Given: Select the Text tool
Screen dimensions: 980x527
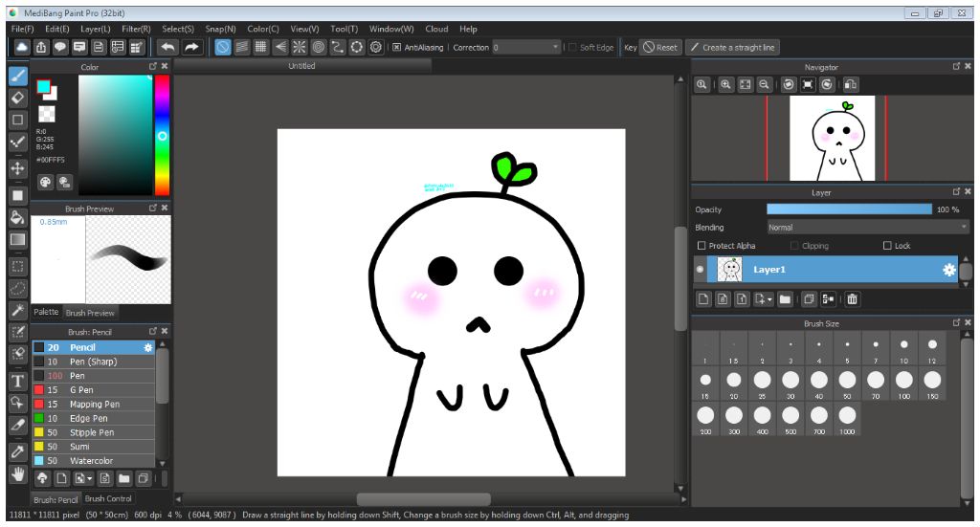Looking at the screenshot, I should [17, 381].
